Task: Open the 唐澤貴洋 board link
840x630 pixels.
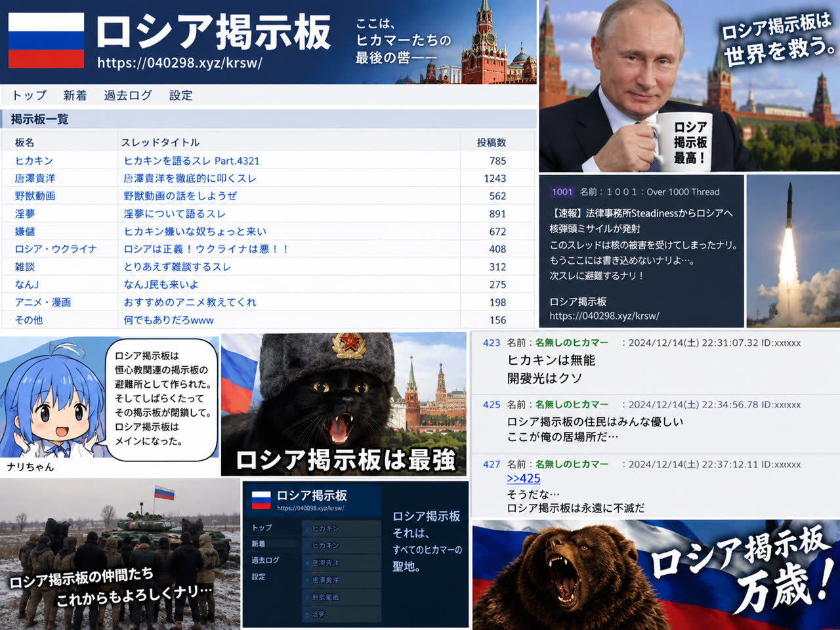Action: pos(35,178)
